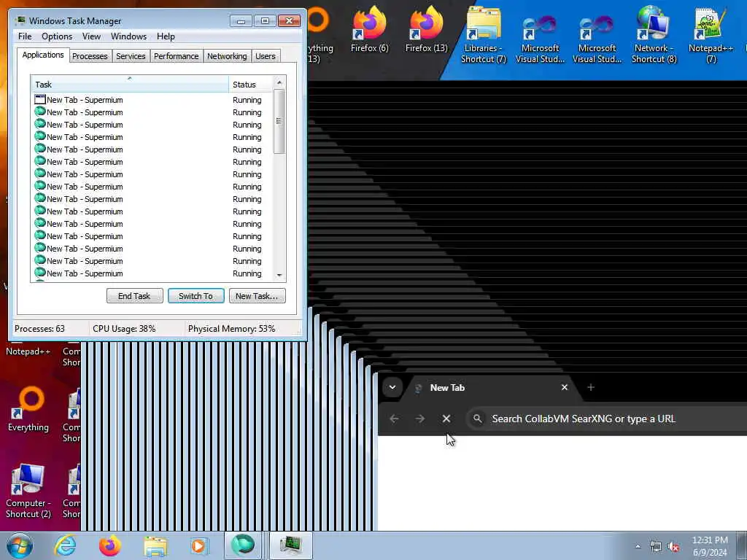
Task: Sort by the Task column header
Action: [130, 85]
